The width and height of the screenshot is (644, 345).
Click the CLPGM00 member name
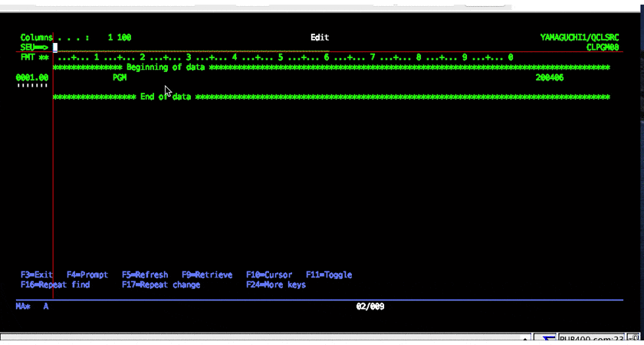click(603, 48)
